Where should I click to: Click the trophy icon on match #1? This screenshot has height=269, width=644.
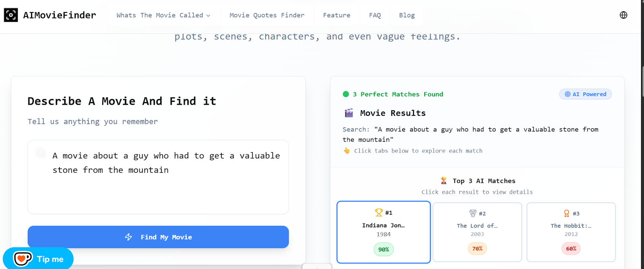(x=379, y=213)
